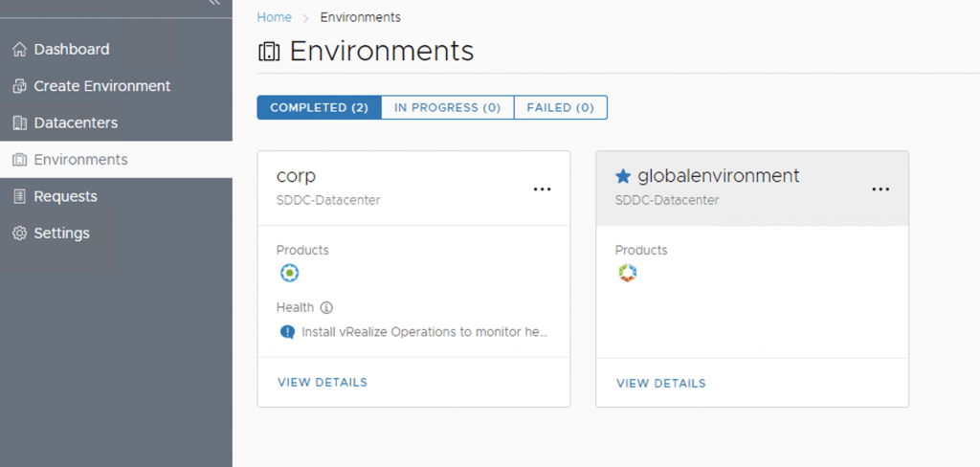Click the Datacenters building icon
This screenshot has height=467, width=980.
(x=19, y=123)
